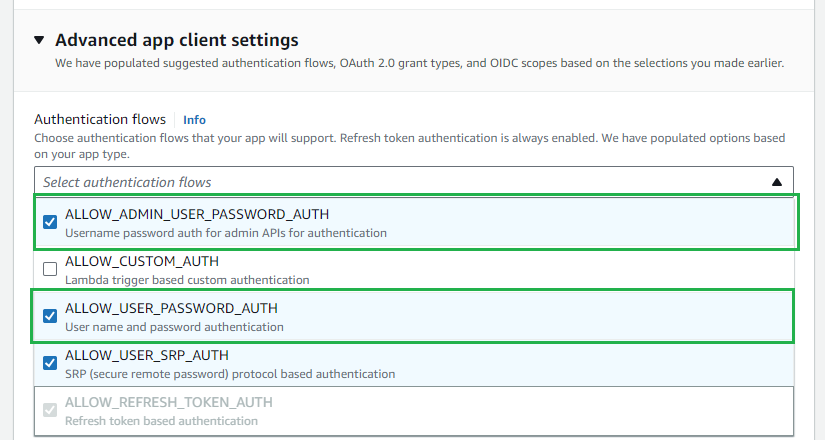The height and width of the screenshot is (440, 825).
Task: Click the Select authentication flows field
Action: pos(414,182)
